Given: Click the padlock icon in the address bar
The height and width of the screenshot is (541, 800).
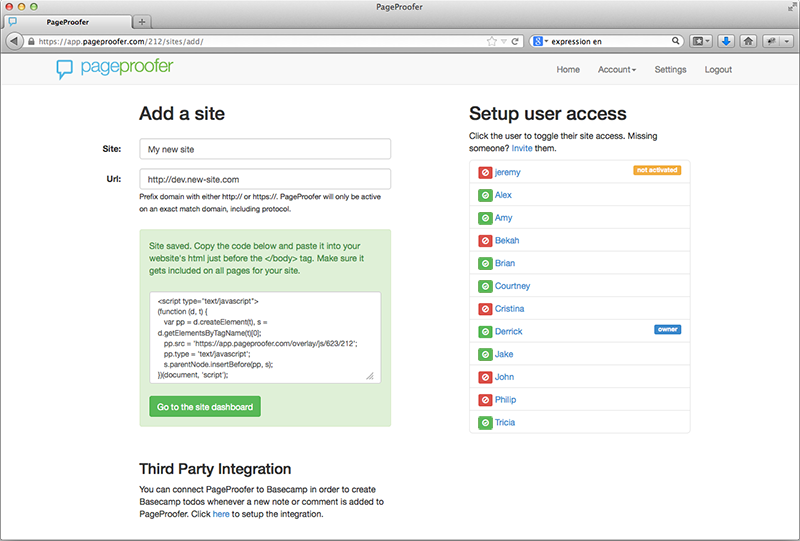Looking at the screenshot, I should [31, 41].
